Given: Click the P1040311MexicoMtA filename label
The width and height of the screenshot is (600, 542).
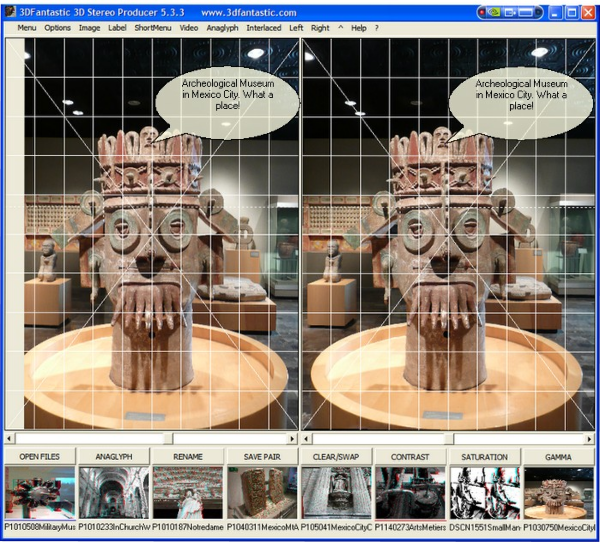Looking at the screenshot, I should [x=262, y=527].
